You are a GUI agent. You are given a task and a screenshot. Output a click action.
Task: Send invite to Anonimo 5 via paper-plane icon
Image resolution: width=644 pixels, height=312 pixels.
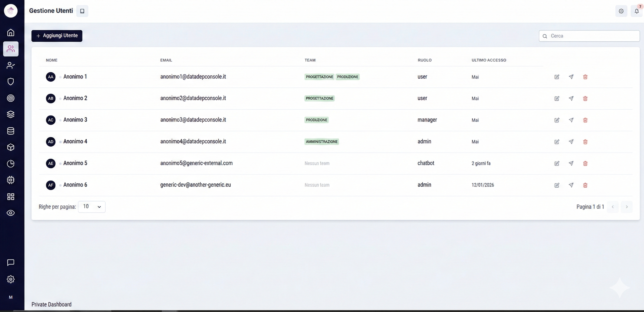pyautogui.click(x=571, y=163)
